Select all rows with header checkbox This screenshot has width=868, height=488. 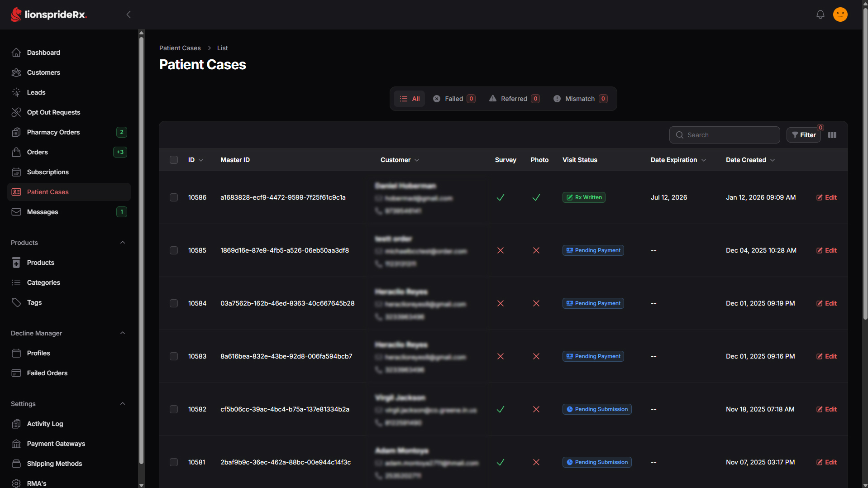174,160
